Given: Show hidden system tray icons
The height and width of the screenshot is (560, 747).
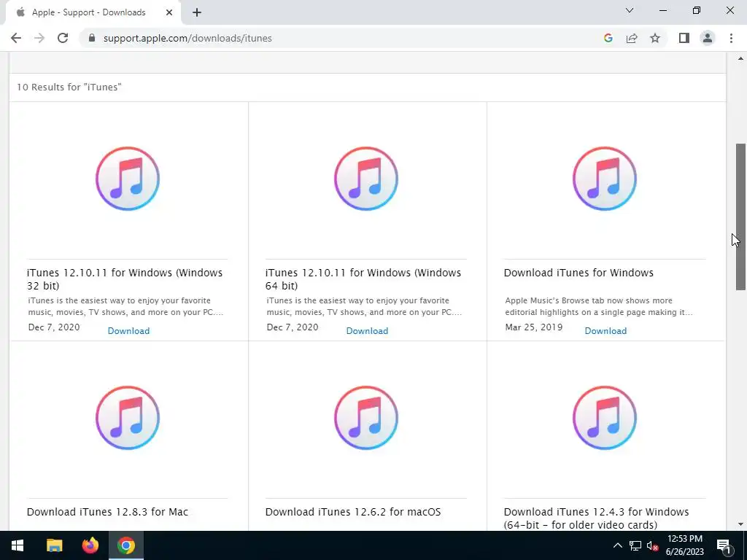Looking at the screenshot, I should (617, 545).
